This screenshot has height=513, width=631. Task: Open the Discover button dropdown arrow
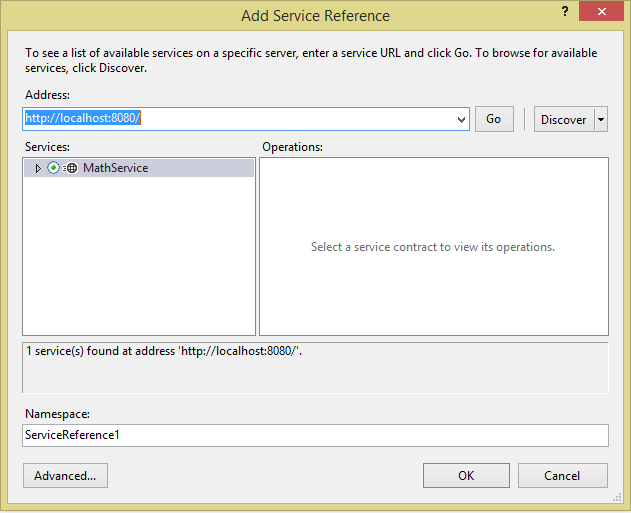(600, 119)
